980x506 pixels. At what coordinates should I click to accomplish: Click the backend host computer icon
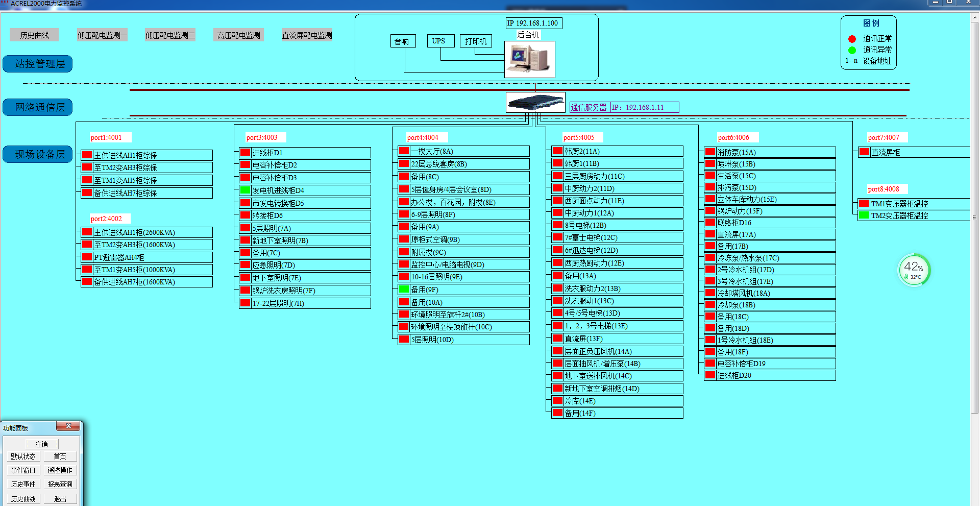click(529, 59)
